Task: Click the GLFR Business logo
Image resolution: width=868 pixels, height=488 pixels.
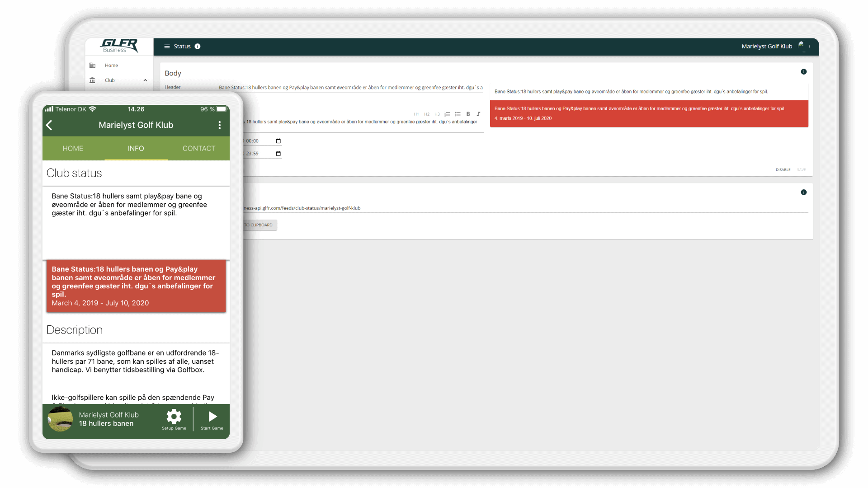Action: pos(119,46)
